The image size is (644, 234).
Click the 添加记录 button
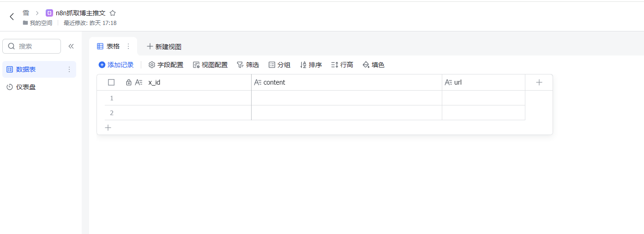pyautogui.click(x=116, y=65)
